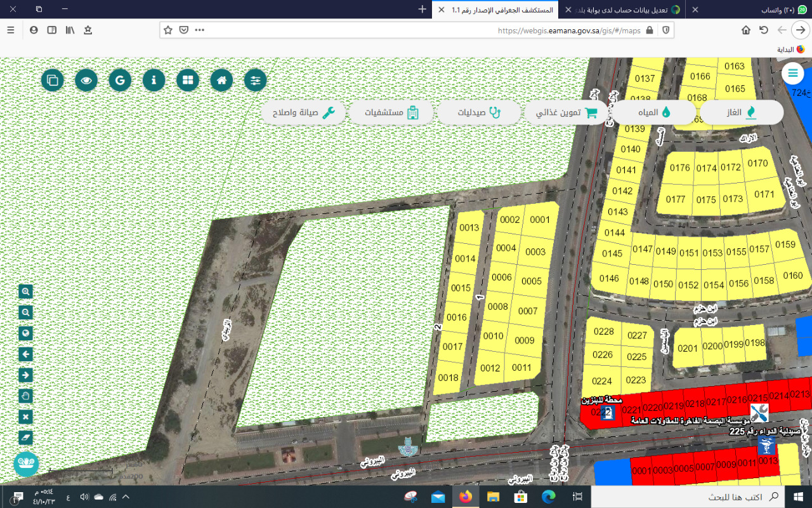Open the four-squares grid round button

click(x=188, y=80)
